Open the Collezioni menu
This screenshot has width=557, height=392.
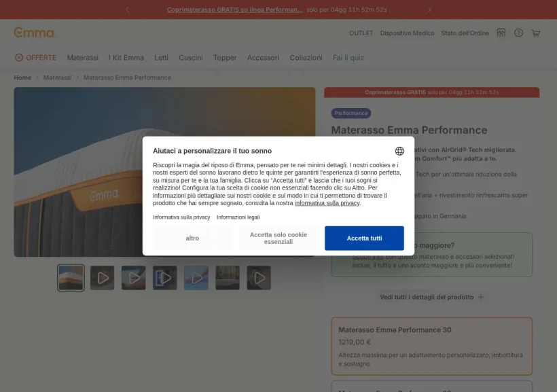point(306,58)
